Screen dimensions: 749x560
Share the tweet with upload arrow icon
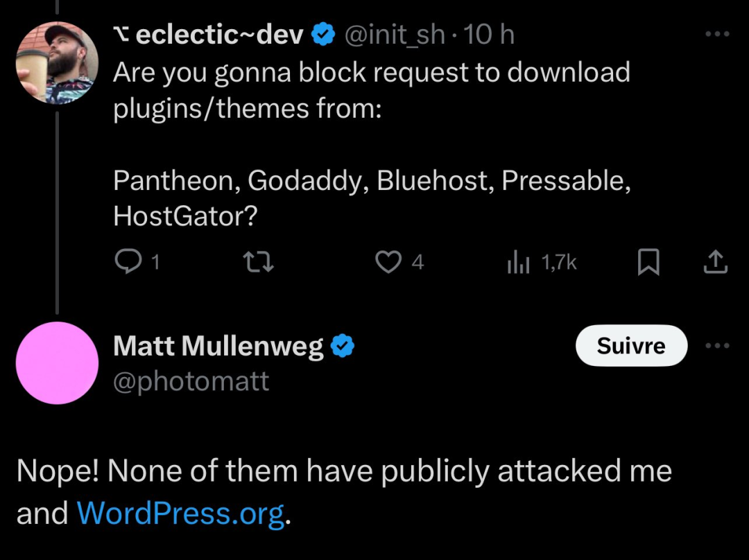coord(715,261)
